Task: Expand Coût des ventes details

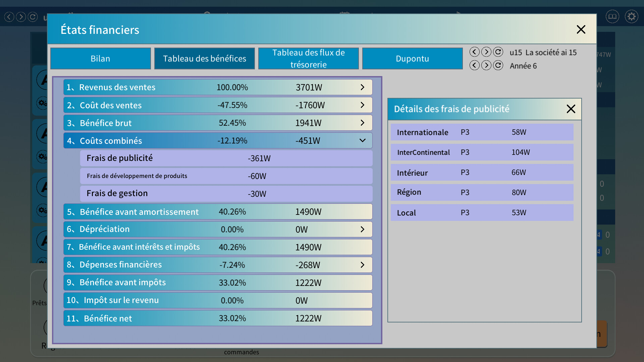Action: 362,105
